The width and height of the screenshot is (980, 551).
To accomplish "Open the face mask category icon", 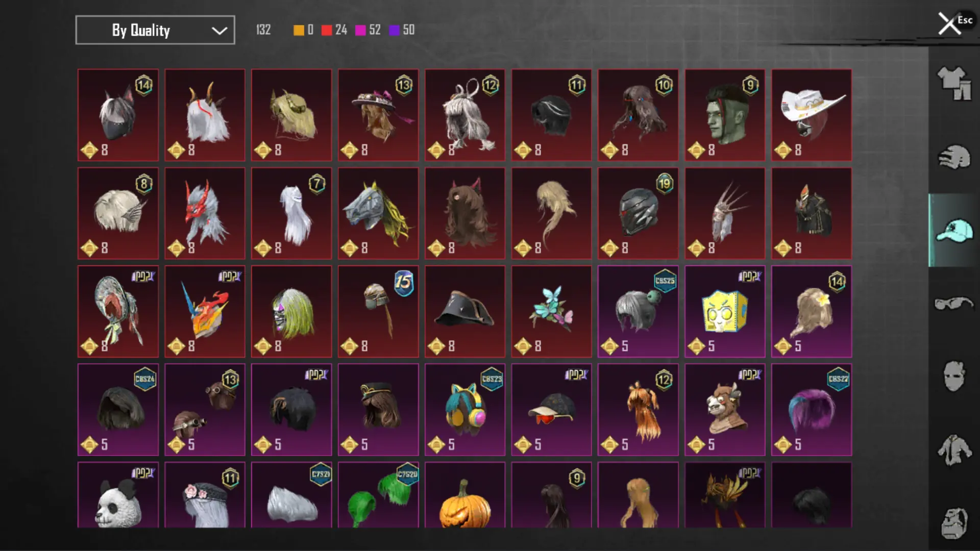I will pyautogui.click(x=953, y=377).
